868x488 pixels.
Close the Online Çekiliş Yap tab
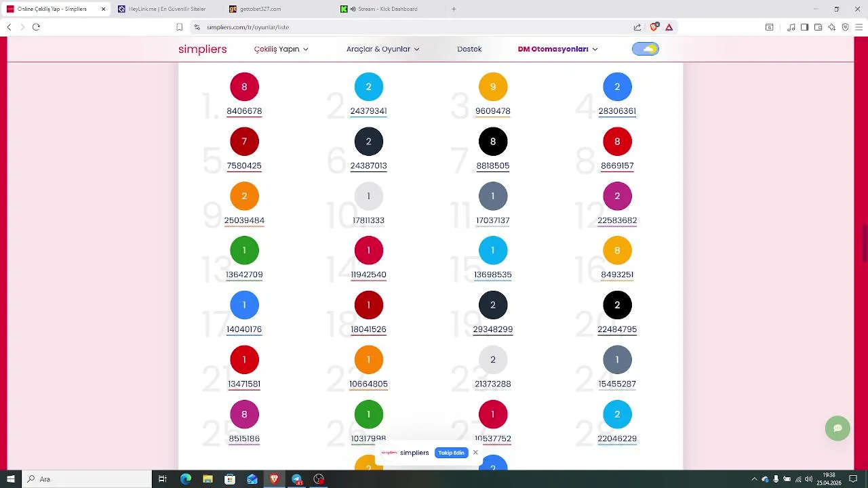point(103,9)
